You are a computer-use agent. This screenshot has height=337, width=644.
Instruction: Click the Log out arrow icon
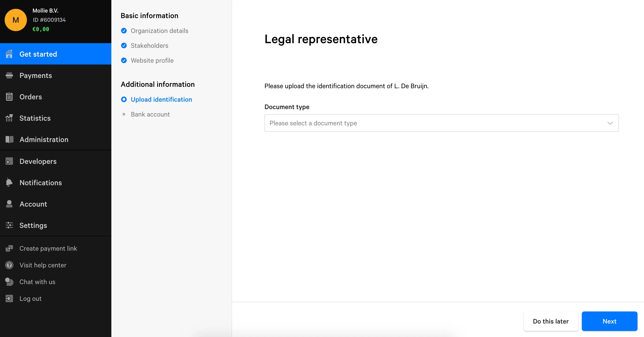9,298
